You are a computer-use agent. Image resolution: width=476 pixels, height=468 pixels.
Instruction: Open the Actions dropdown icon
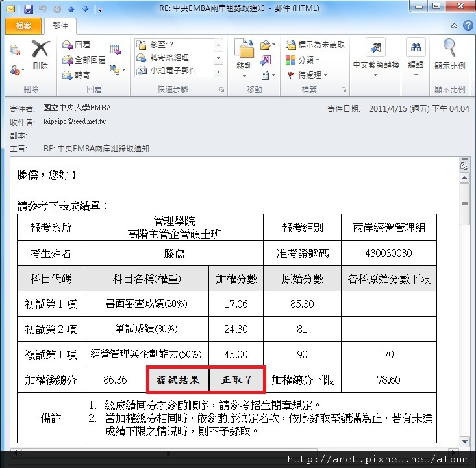[268, 75]
